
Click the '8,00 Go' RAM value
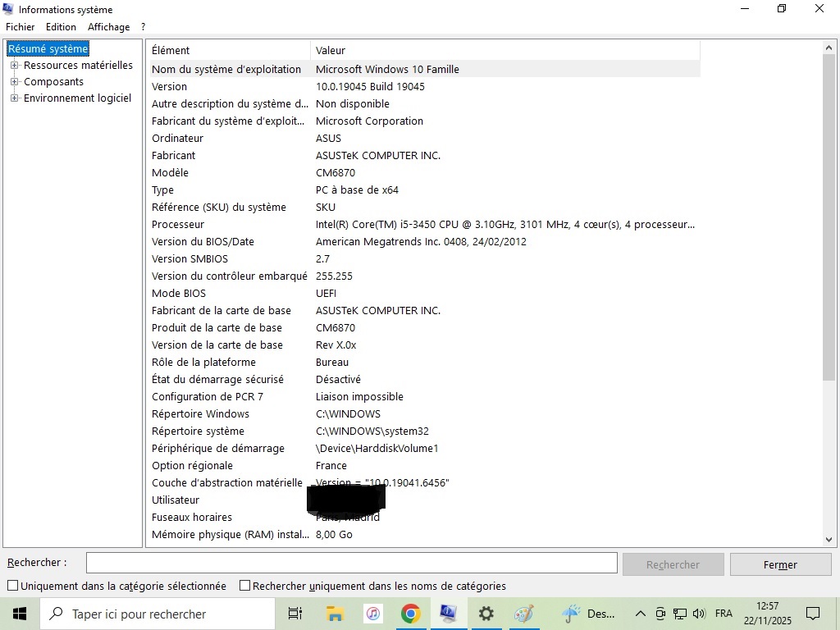pos(334,535)
